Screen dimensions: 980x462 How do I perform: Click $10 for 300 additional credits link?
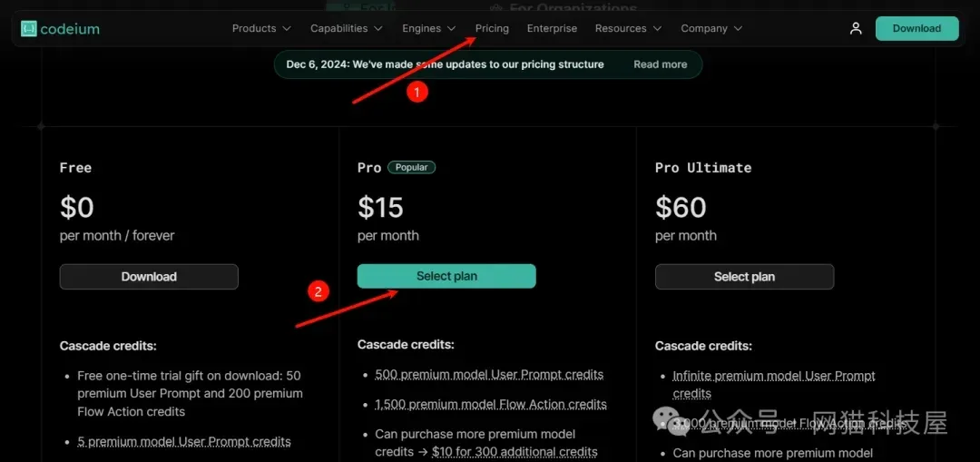[x=514, y=451]
